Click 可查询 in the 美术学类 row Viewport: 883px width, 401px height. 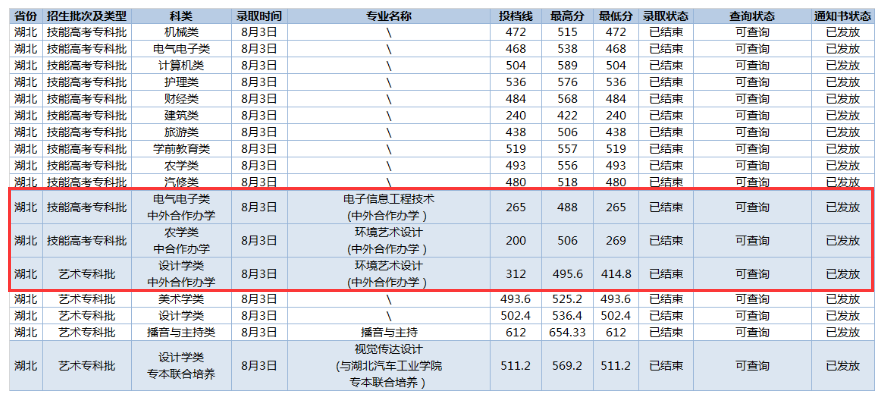point(752,299)
